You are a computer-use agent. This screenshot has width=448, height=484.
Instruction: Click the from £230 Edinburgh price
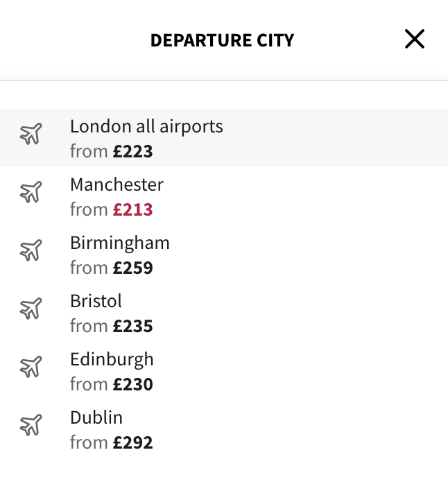(112, 384)
